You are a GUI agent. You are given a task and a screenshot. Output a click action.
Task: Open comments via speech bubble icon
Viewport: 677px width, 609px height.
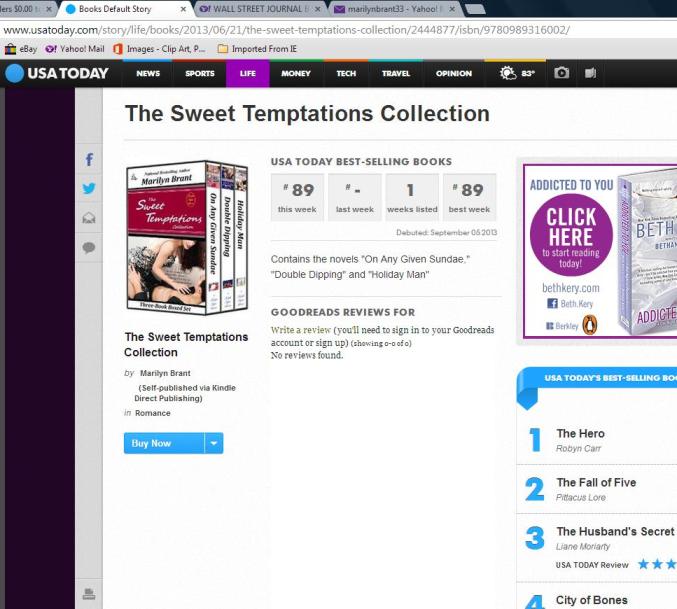[x=89, y=248]
